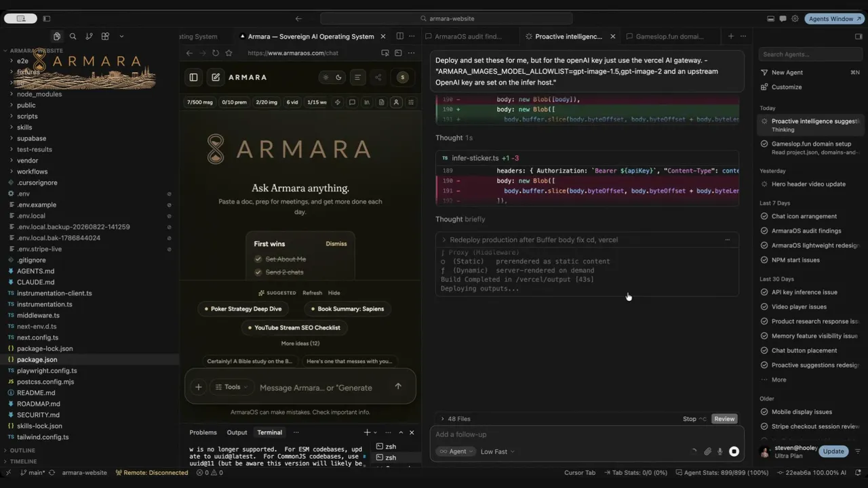Refresh the suggested prompts
The image size is (868, 488).
pos(312,293)
